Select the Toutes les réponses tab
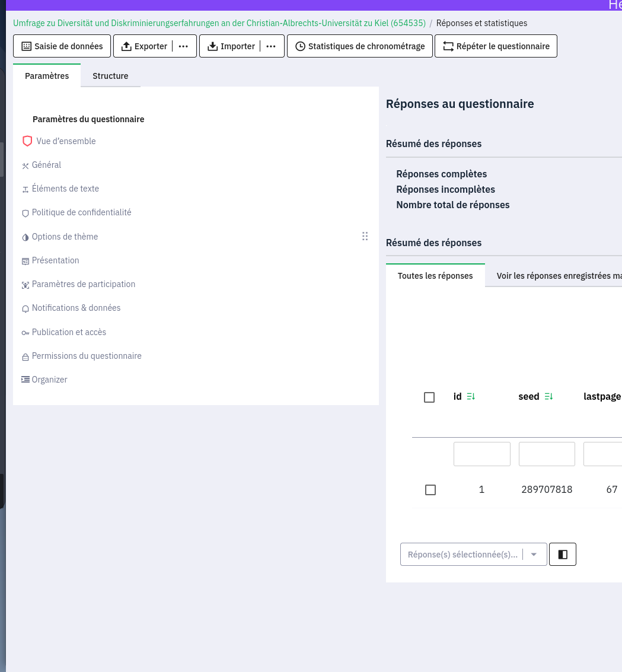622x672 pixels. [435, 276]
